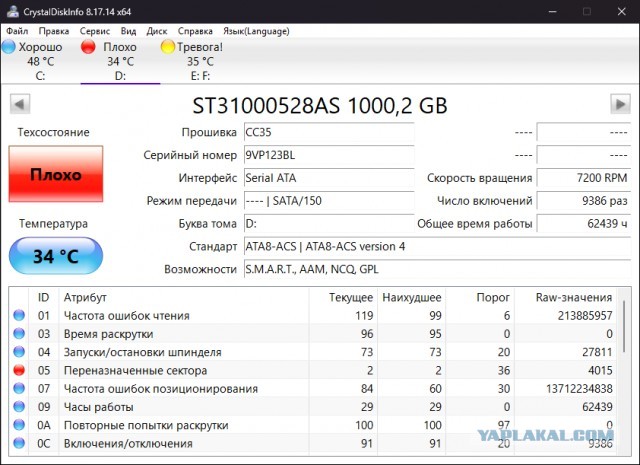Select row Частота ошибок чтения
Image resolution: width=640 pixels, height=465 pixels.
313,315
